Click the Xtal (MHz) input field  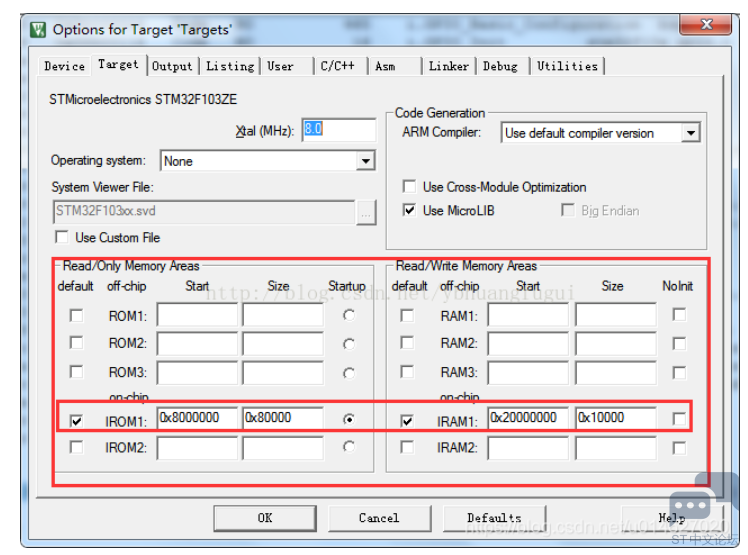339,129
